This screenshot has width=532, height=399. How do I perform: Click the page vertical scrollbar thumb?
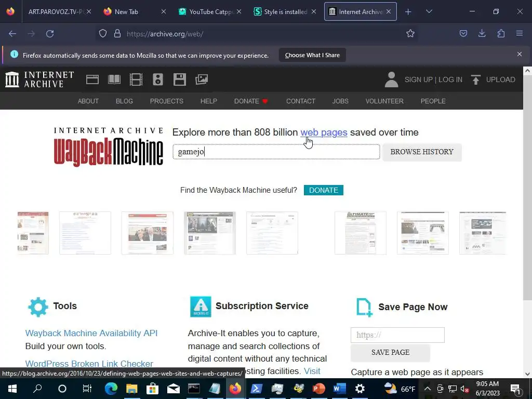pos(527,187)
